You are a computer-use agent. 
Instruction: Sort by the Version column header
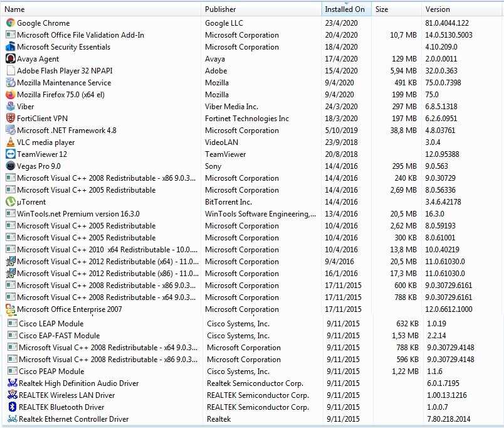click(462, 9)
